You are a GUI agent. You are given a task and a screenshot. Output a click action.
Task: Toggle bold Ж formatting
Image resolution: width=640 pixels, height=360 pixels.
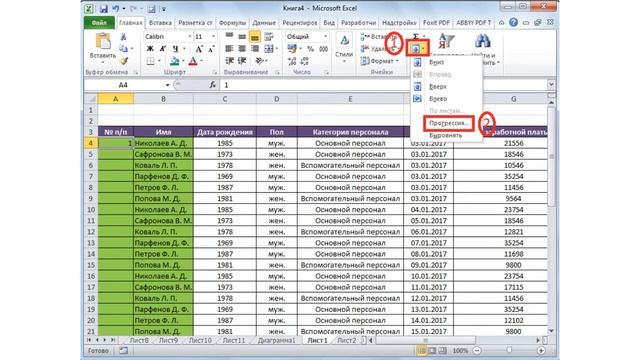point(150,49)
